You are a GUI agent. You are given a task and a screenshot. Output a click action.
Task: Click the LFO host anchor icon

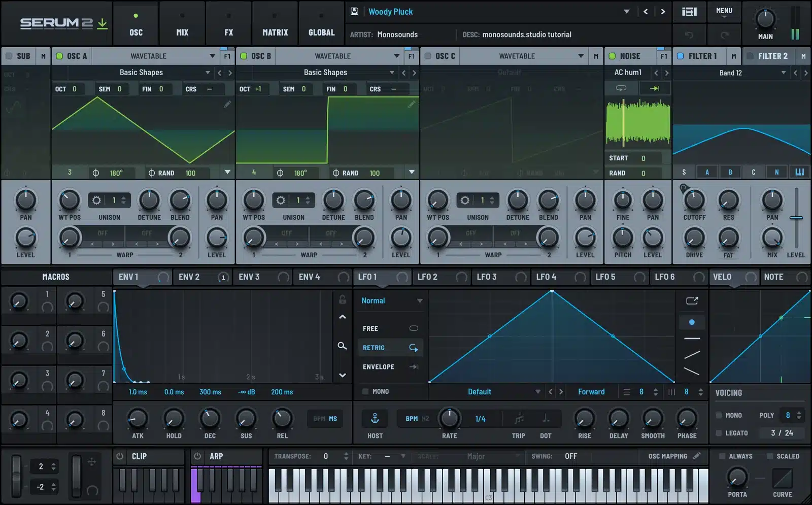(375, 418)
